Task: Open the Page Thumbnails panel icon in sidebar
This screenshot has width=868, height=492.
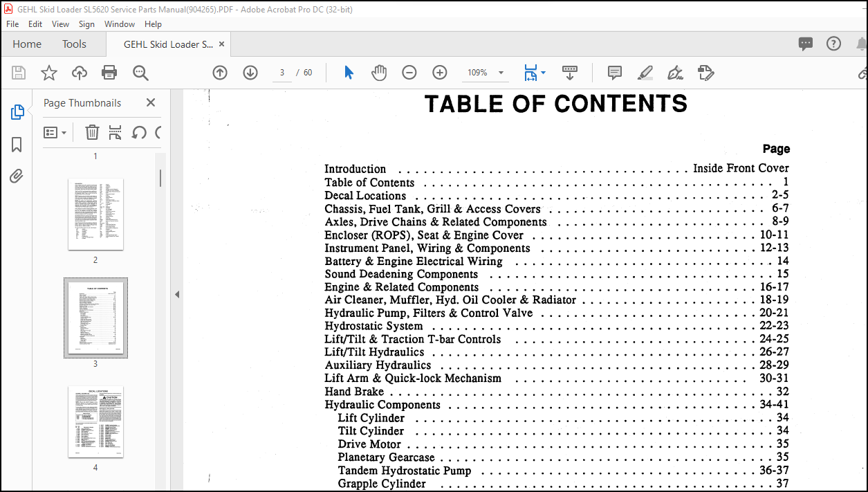Action: (x=17, y=112)
